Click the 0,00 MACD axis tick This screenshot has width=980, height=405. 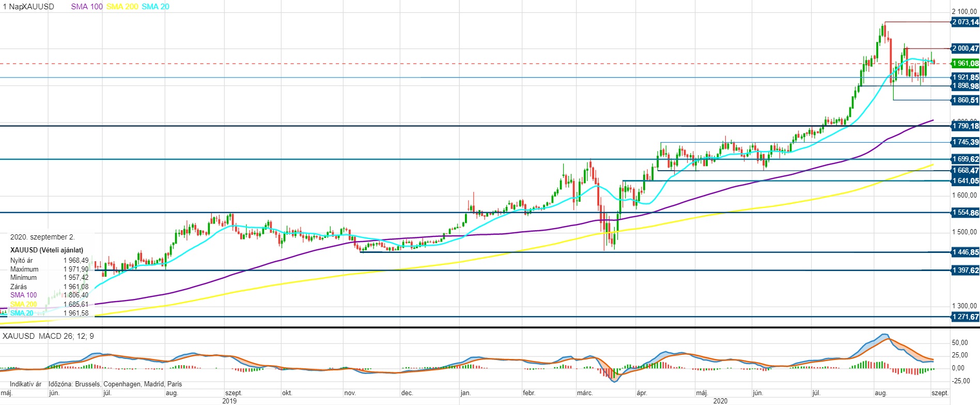958,368
